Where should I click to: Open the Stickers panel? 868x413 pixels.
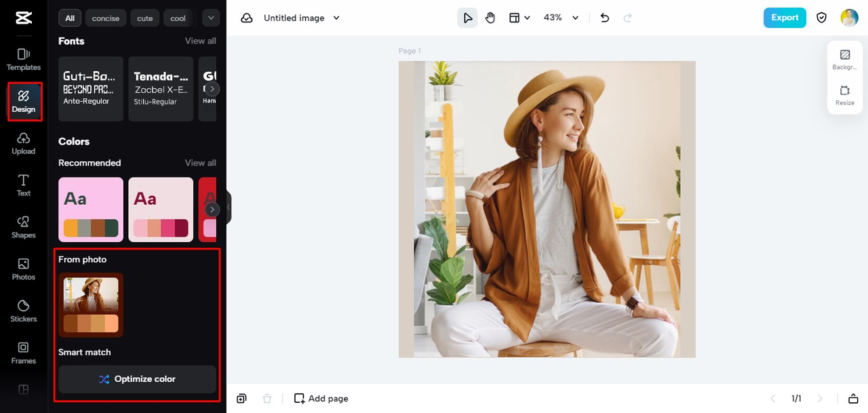click(x=24, y=311)
